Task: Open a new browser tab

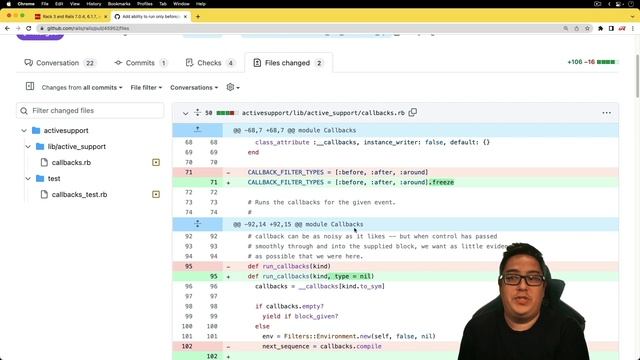Action: pos(198,17)
